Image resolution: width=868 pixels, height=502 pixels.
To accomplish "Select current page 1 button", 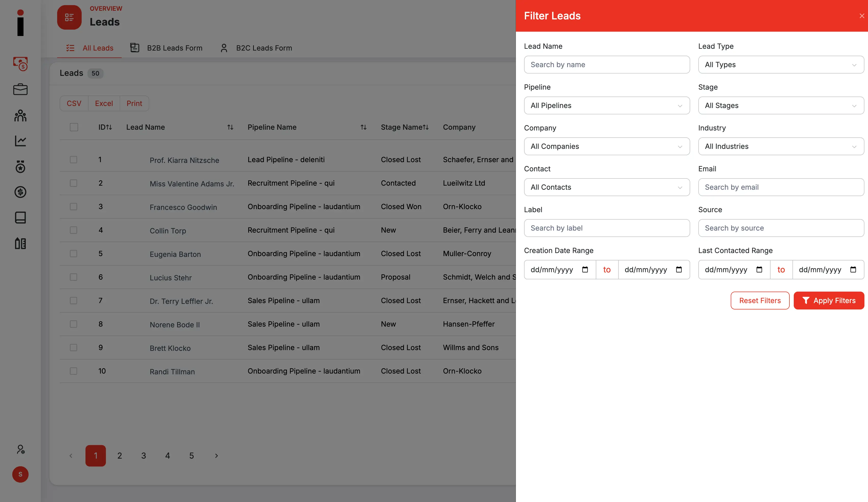I will [x=96, y=456].
